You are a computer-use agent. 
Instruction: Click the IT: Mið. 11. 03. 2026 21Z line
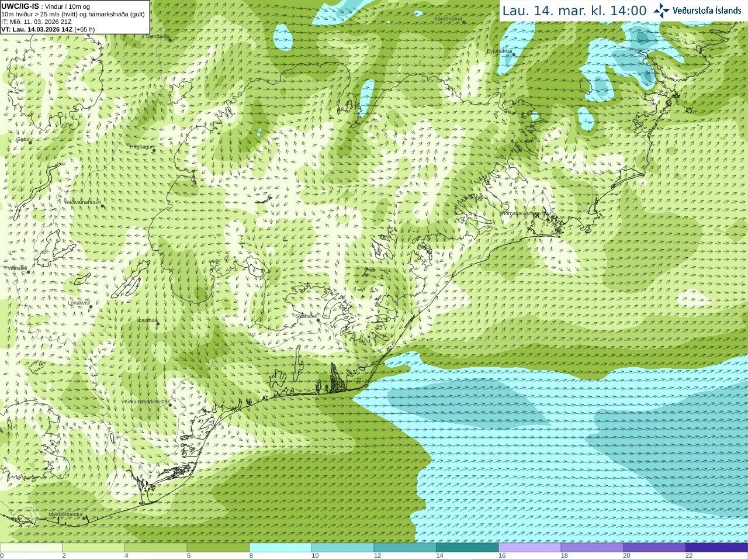[x=36, y=22]
